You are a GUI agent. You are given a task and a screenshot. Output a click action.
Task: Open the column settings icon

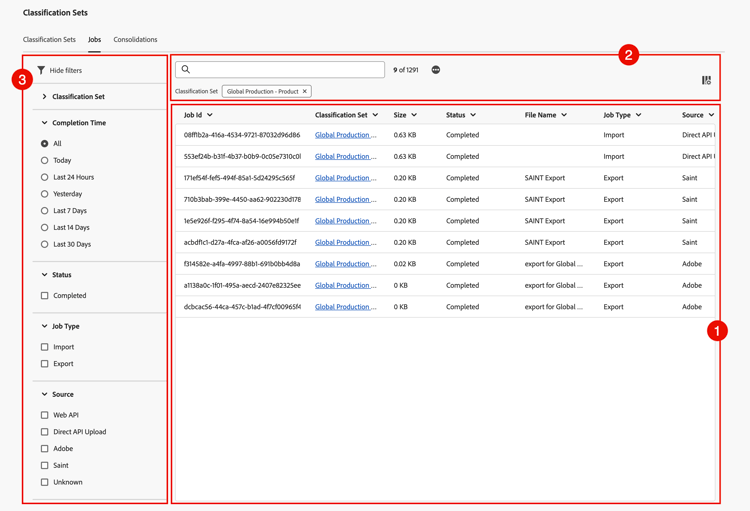pyautogui.click(x=706, y=80)
